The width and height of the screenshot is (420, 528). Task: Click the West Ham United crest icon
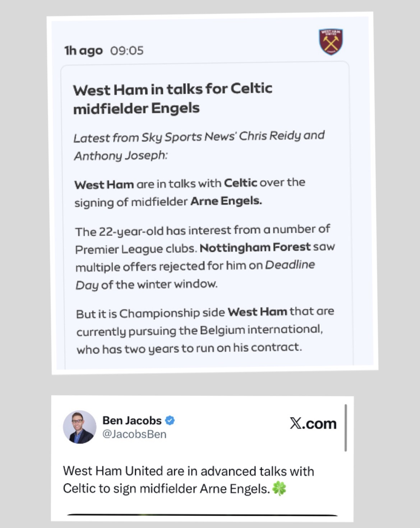(331, 42)
